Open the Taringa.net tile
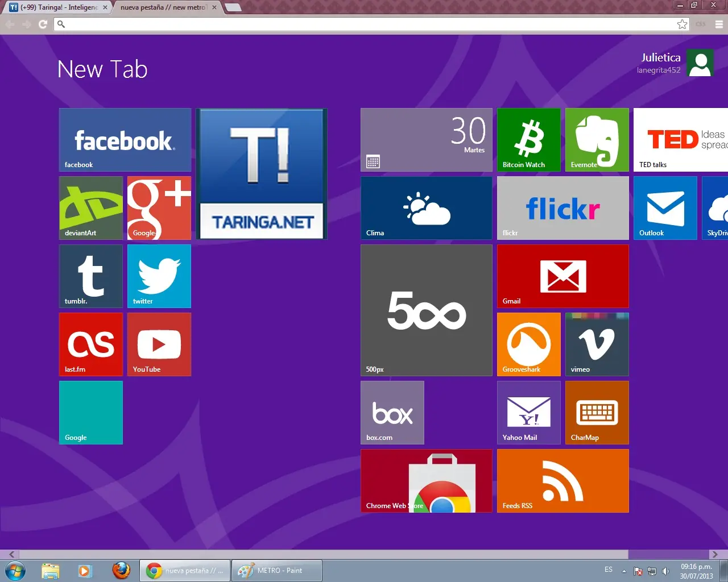 tap(262, 174)
